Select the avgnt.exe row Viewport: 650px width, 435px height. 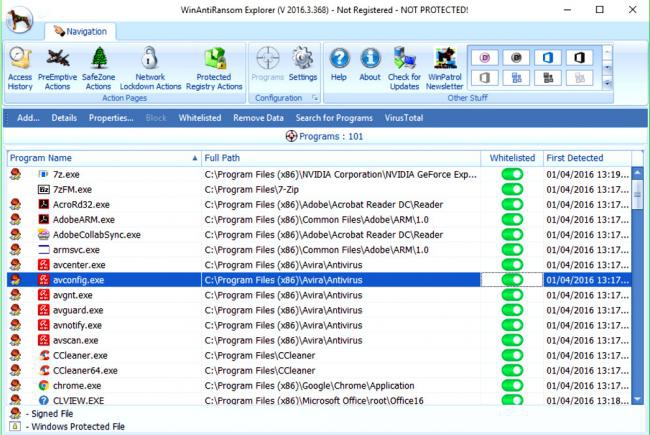(x=319, y=295)
